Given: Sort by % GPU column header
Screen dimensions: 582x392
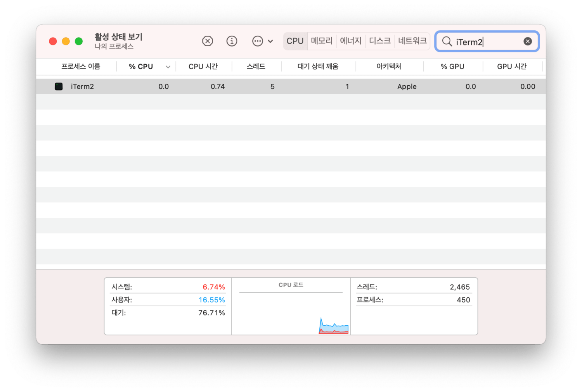Looking at the screenshot, I should point(452,67).
